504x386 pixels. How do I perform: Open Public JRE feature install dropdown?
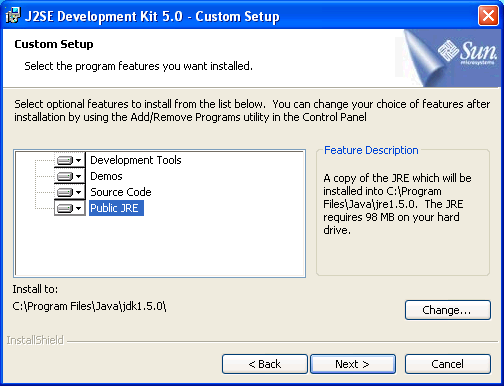tap(70, 208)
